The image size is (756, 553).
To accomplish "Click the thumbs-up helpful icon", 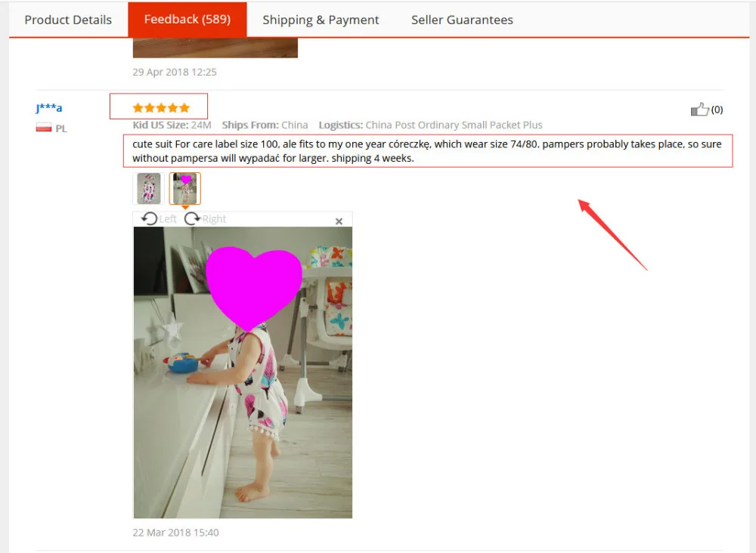I will point(699,110).
